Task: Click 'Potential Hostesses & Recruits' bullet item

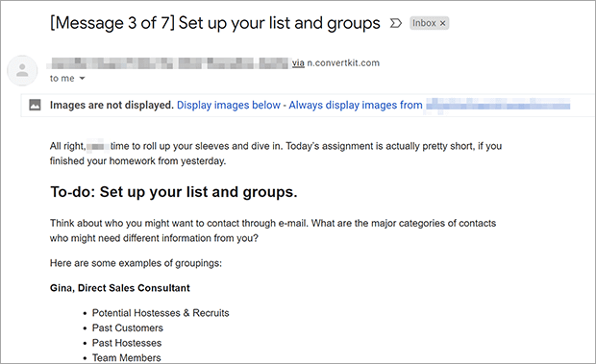Action: tap(161, 313)
